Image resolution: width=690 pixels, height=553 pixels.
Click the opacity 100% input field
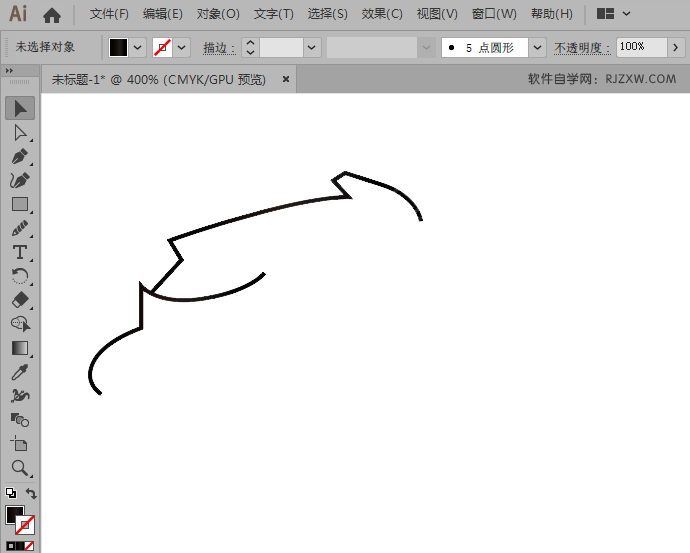pyautogui.click(x=640, y=47)
